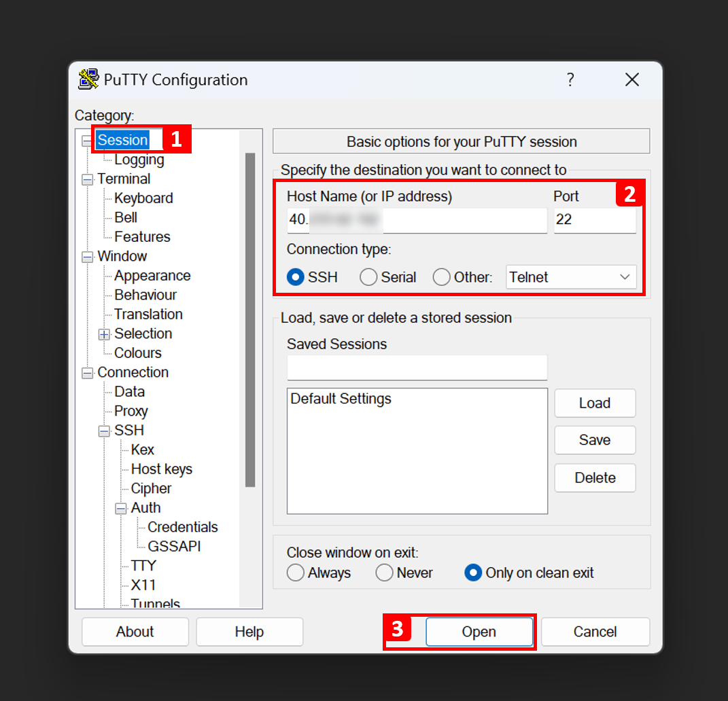
Task: Choose Only on clean exit option
Action: (473, 573)
